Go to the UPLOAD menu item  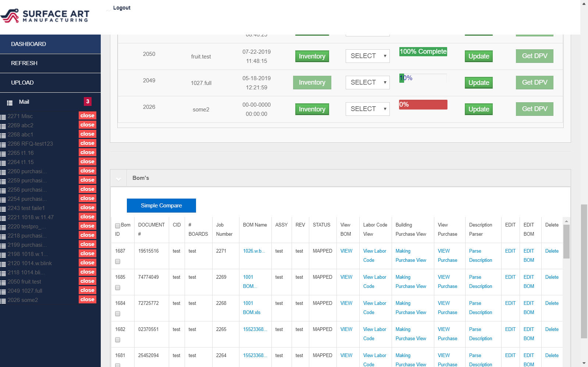click(x=22, y=83)
